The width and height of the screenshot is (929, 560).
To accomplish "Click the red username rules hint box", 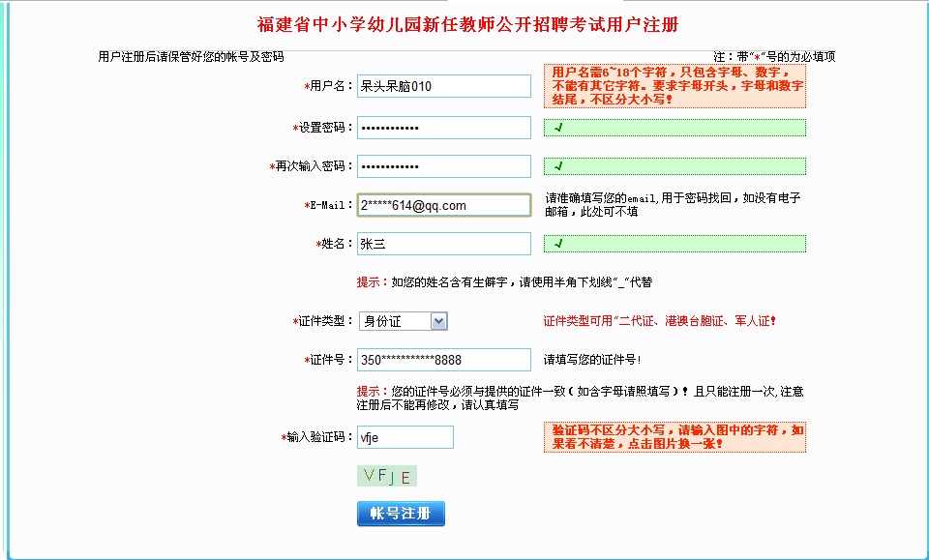I will click(674, 85).
